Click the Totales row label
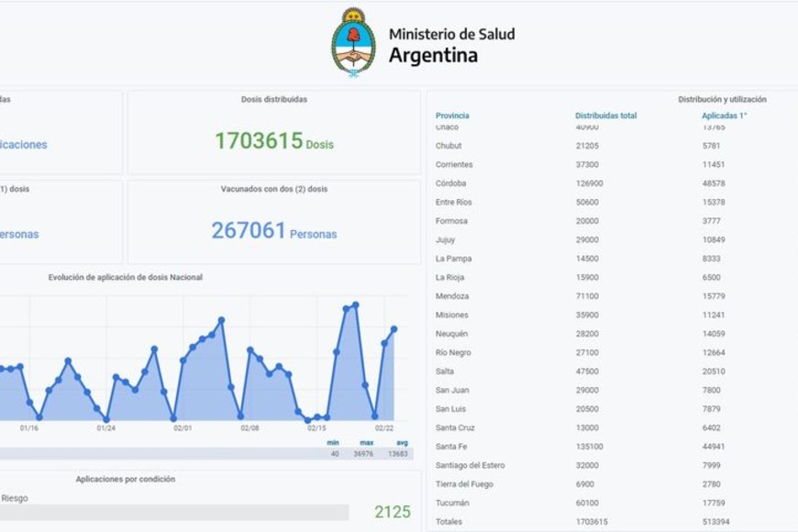This screenshot has width=798, height=532. pyautogui.click(x=449, y=522)
